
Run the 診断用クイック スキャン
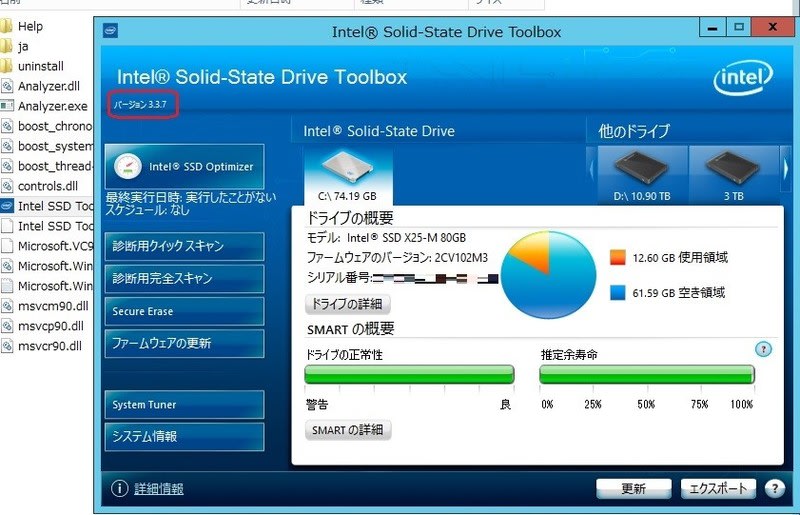click(184, 247)
